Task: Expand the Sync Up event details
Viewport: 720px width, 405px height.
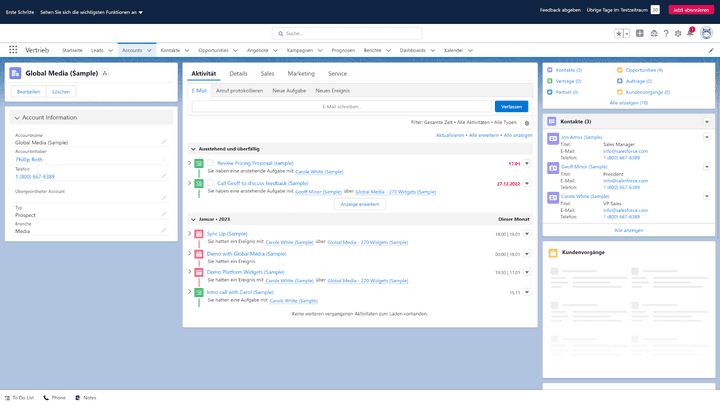Action: click(x=189, y=233)
